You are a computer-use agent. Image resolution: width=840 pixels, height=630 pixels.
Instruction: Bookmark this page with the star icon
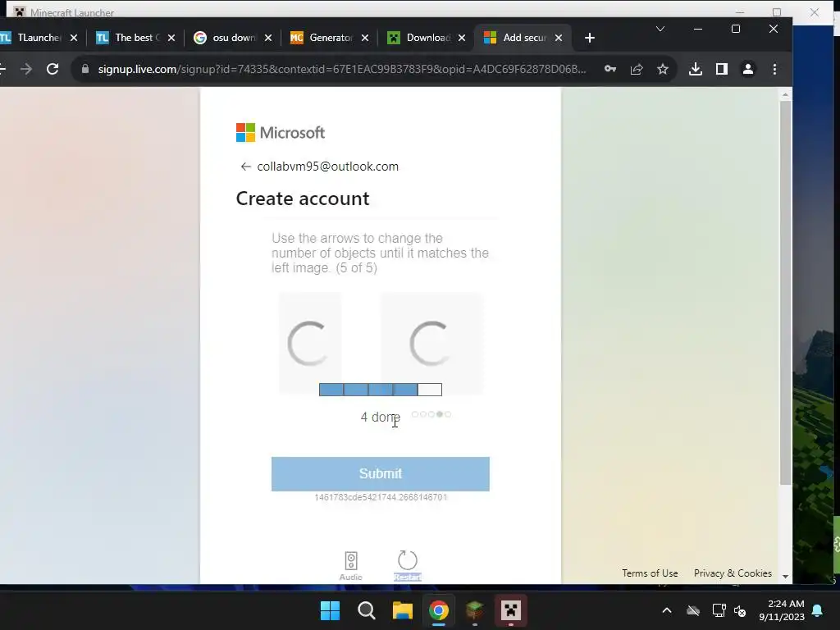(x=663, y=69)
